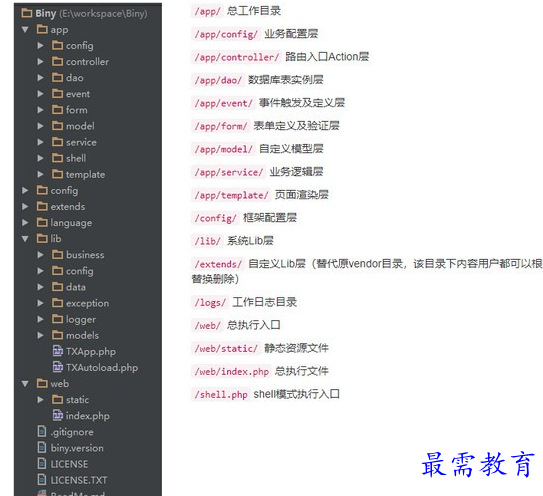Click the business folder icon
543x496 pixels.
coord(57,255)
